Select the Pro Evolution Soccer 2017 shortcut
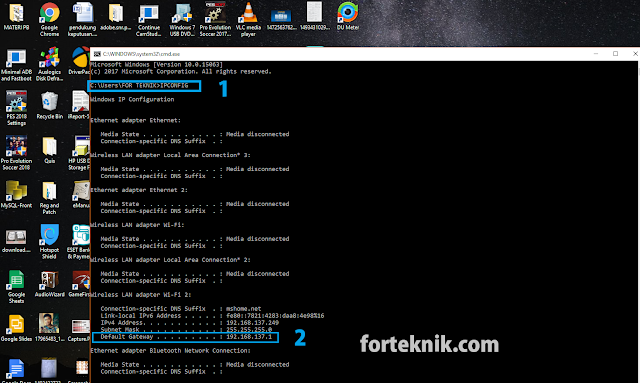The image size is (640, 383). click(215, 20)
